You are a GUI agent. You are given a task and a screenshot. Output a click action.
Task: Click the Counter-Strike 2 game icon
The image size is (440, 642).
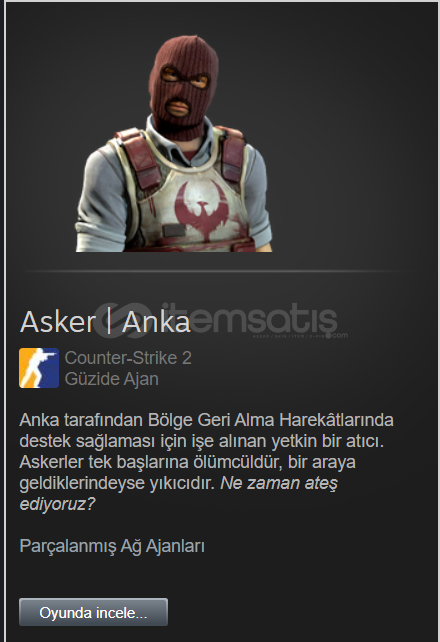(x=39, y=368)
